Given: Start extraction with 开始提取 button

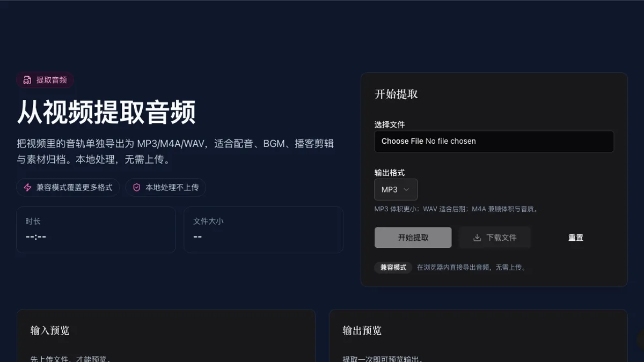Looking at the screenshot, I should tap(413, 238).
